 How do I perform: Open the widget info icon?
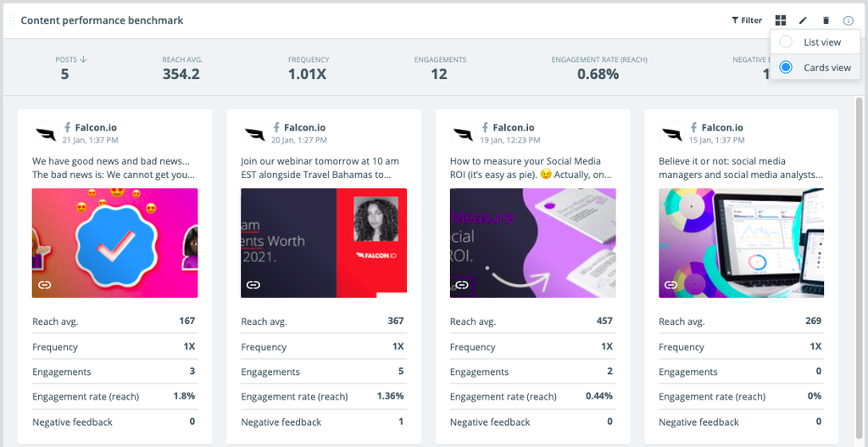(849, 20)
